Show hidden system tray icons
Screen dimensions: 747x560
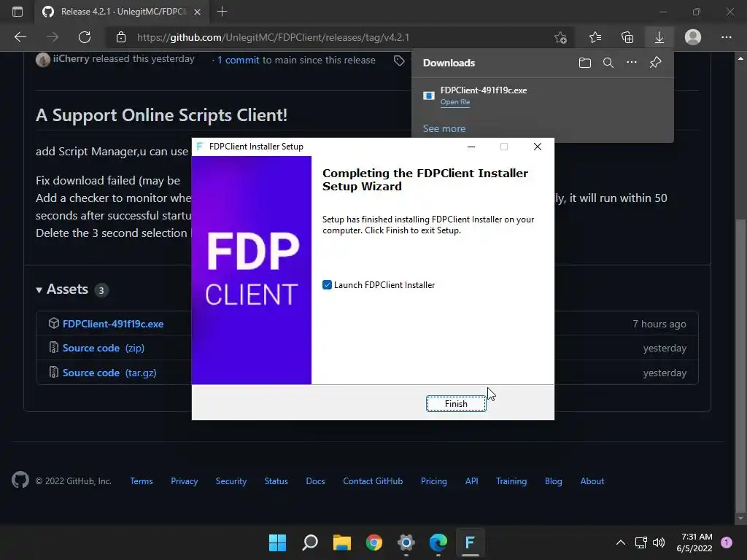pos(620,542)
